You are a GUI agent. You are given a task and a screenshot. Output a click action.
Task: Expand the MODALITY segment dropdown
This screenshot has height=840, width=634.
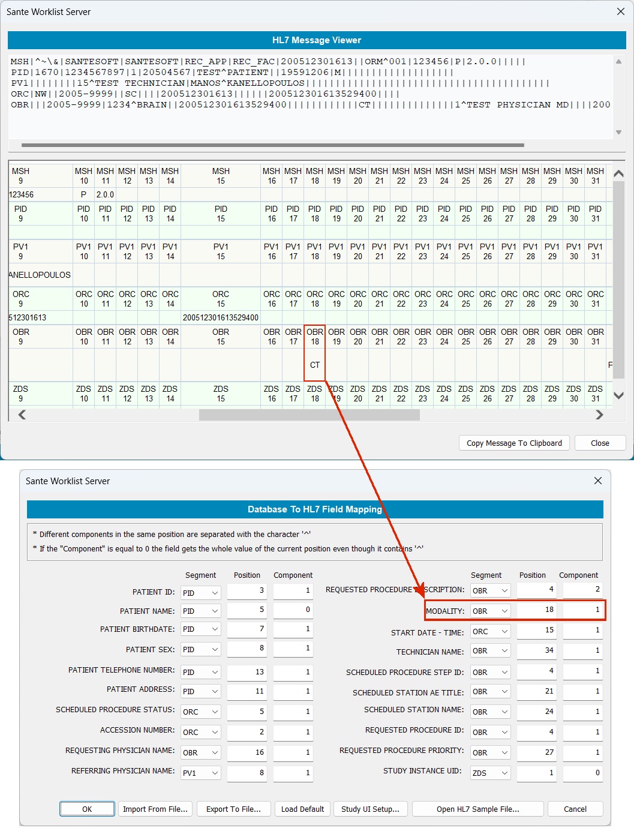point(490,611)
